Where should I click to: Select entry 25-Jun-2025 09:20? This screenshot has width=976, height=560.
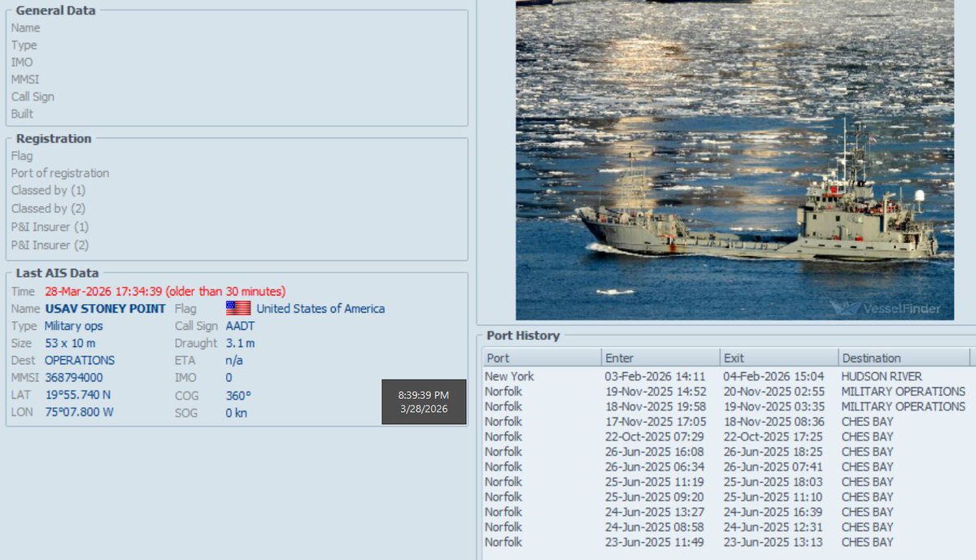click(x=656, y=497)
